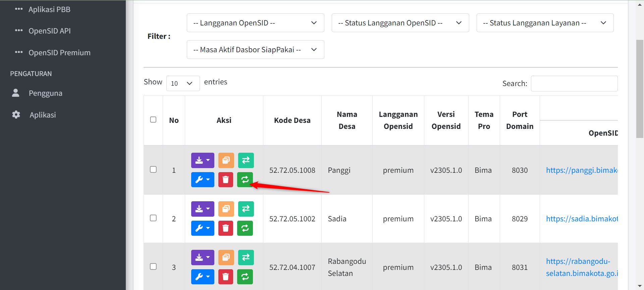
Task: Click orange copy icon in Panggi row
Action: point(226,160)
